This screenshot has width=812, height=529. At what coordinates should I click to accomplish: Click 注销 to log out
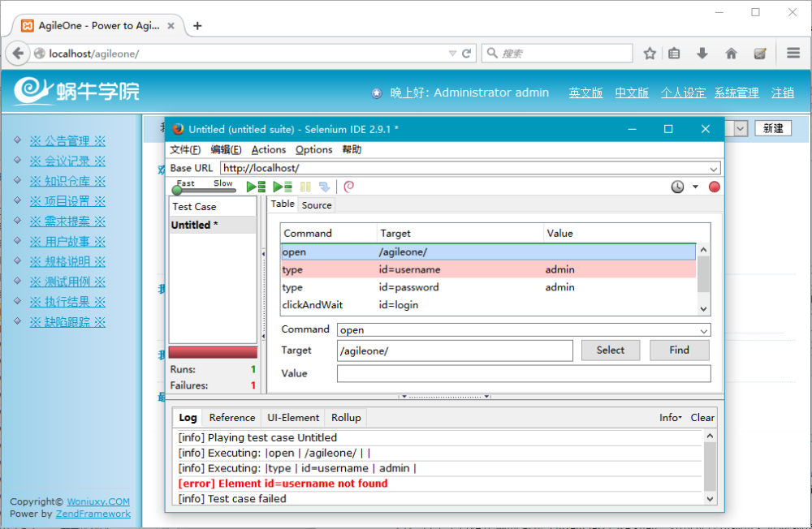pos(783,92)
